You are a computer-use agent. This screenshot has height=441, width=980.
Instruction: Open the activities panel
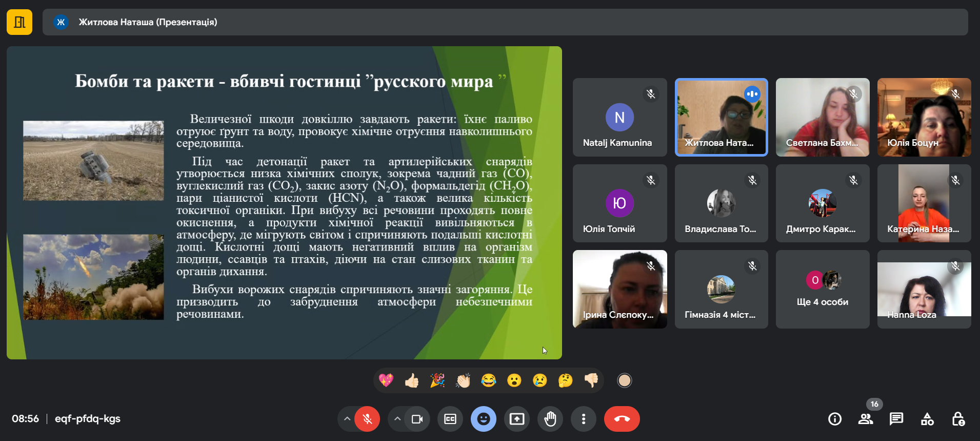(x=927, y=419)
